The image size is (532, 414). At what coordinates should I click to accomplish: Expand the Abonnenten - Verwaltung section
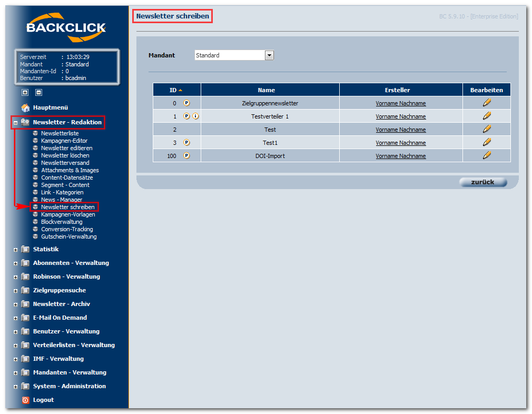(16, 263)
